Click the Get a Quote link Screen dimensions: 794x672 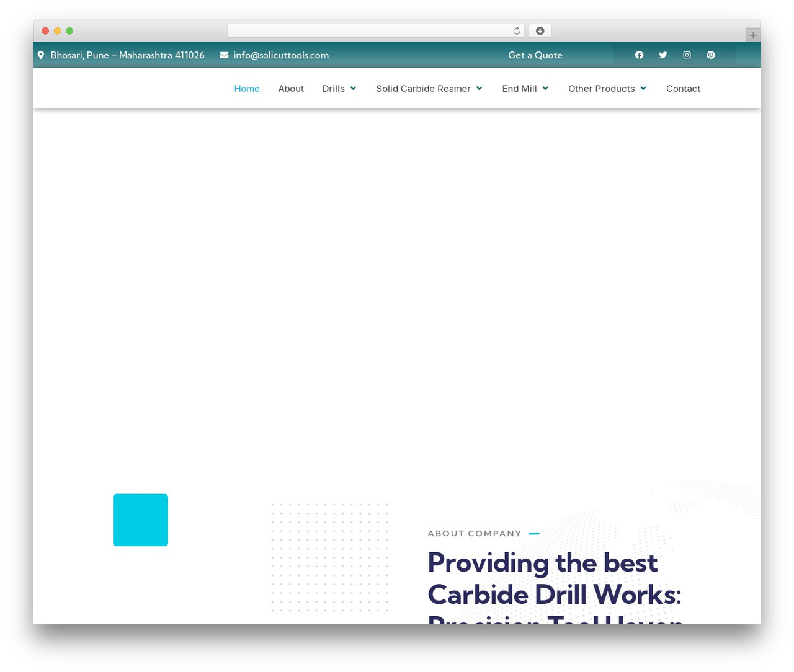point(535,55)
